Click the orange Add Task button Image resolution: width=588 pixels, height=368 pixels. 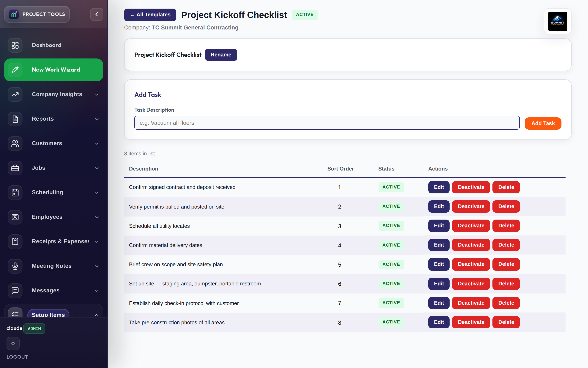pos(543,123)
